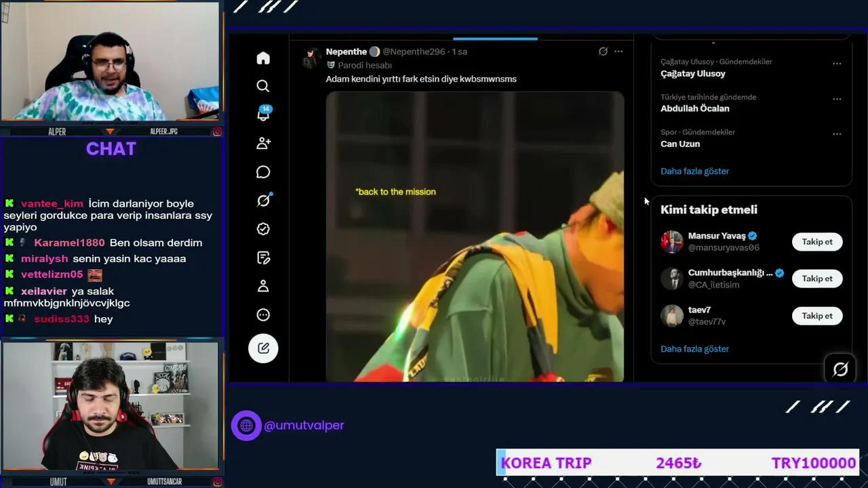
Task: Open Notifications bell with 14 badge
Action: [x=263, y=114]
